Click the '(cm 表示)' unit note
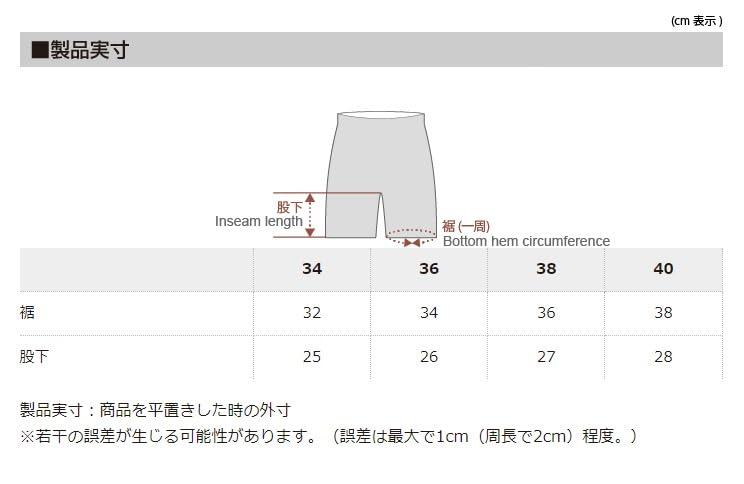The image size is (744, 484). 696,20
